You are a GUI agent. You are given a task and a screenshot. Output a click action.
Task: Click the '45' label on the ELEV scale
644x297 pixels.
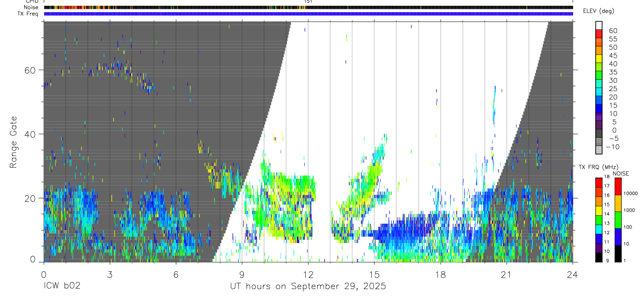click(x=613, y=56)
